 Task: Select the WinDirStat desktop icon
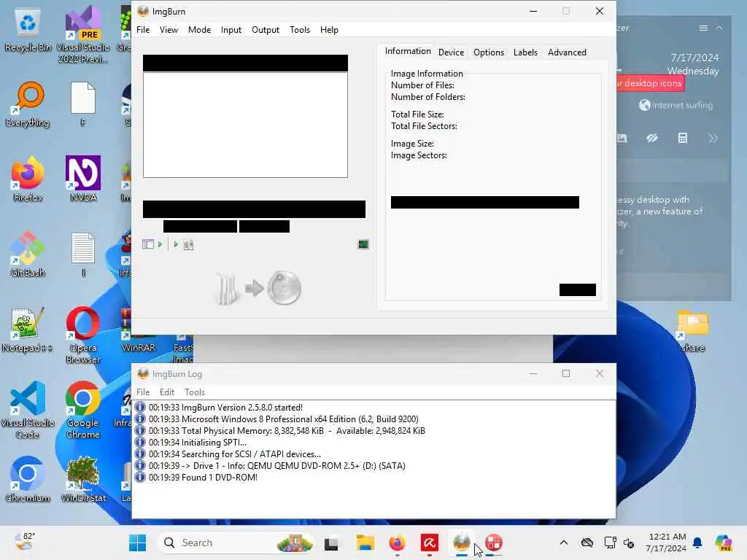[x=83, y=479]
